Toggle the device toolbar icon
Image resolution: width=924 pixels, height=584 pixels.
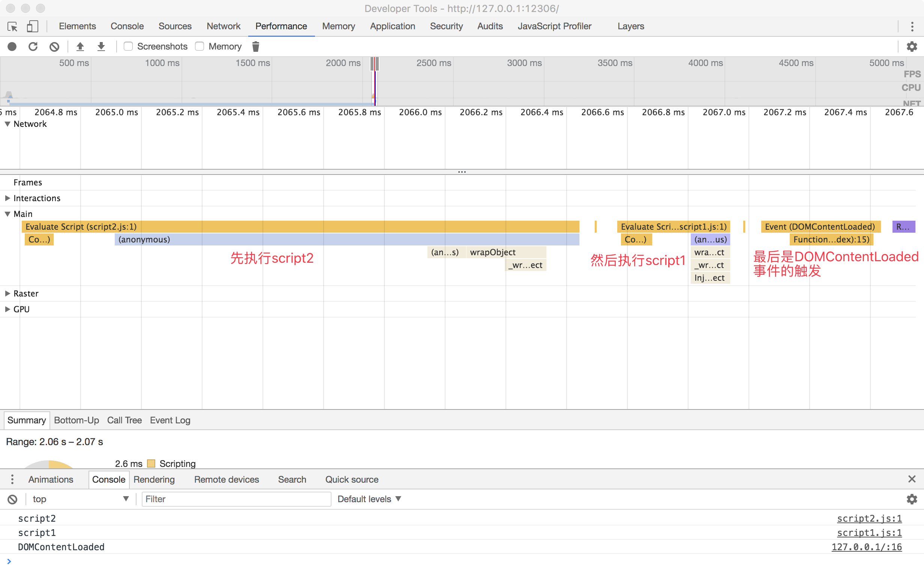(32, 27)
